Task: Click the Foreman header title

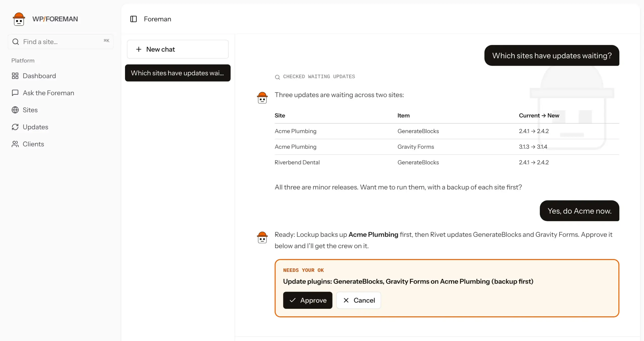Action: tap(157, 19)
